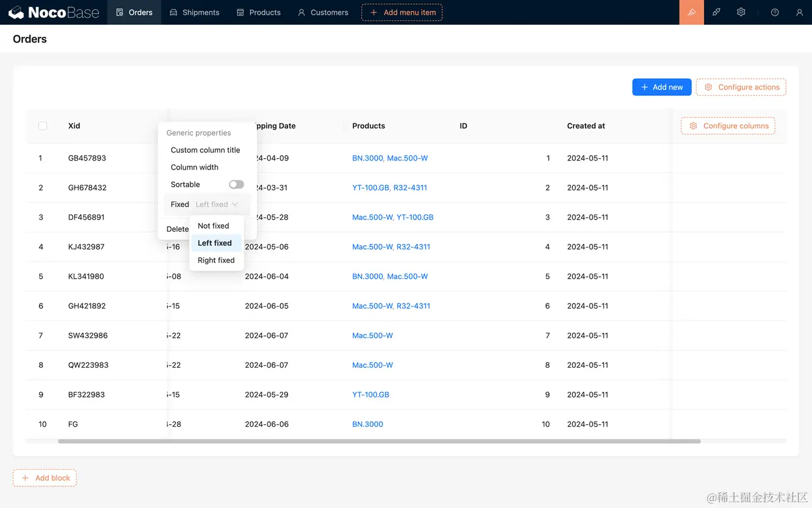Image resolution: width=812 pixels, height=508 pixels.
Task: Choose the Not fixed option
Action: [216, 226]
